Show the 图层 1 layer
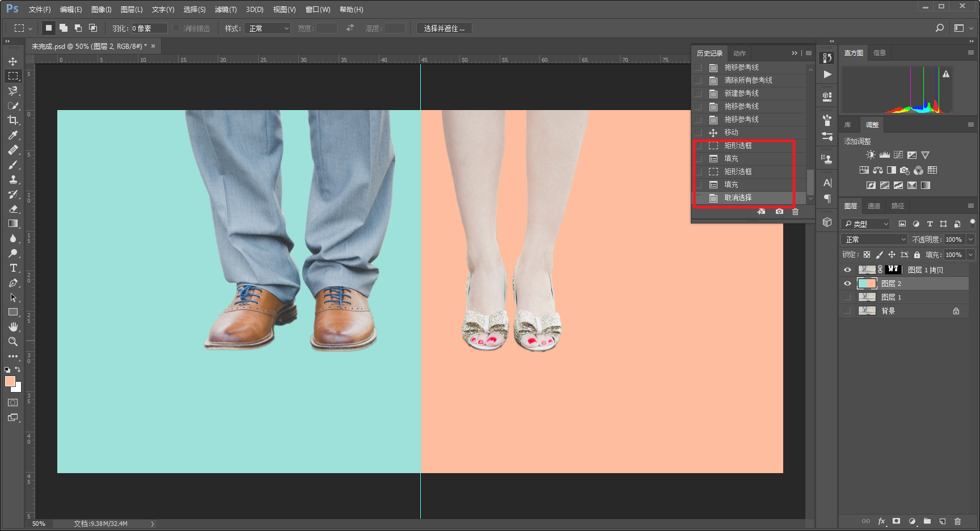 pos(847,297)
